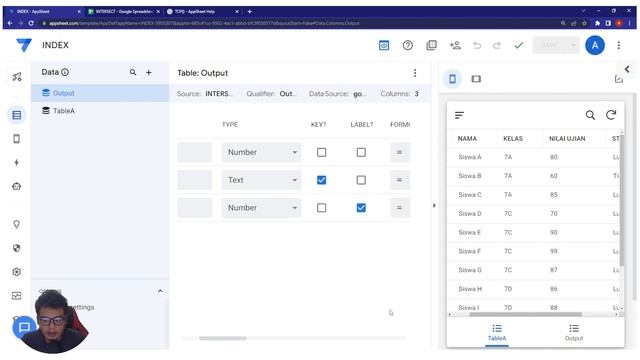Screen dimensions: 640x360
Task: Click the preview vertical scrollbar
Action: (622, 200)
